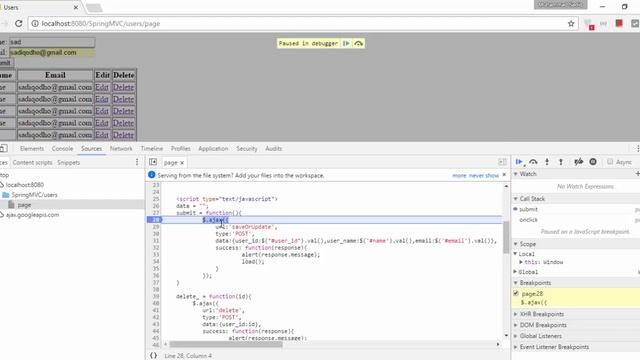Viewport: 640px width, 360px height.
Task: Reload the page with the refresh icon
Action: 19,24
